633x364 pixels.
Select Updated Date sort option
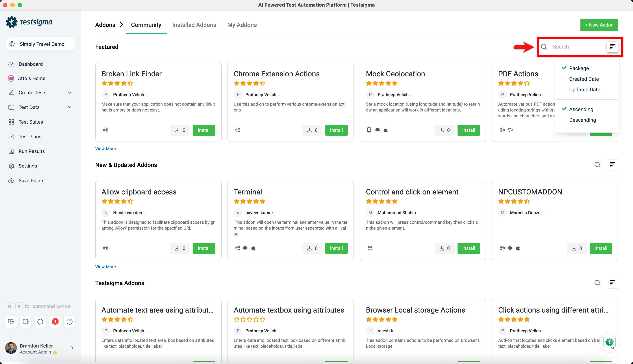tap(584, 90)
